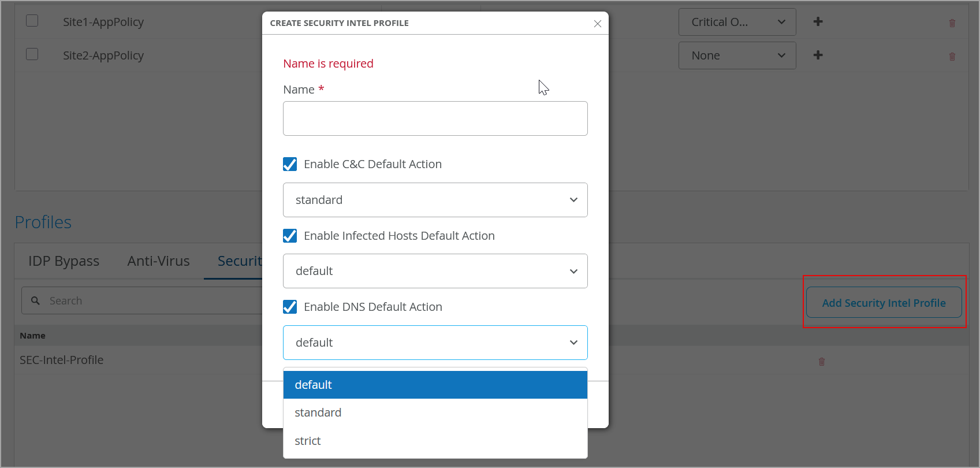Click the plus icon in Site2-AppPolicy row
This screenshot has width=980, height=468.
click(818, 55)
